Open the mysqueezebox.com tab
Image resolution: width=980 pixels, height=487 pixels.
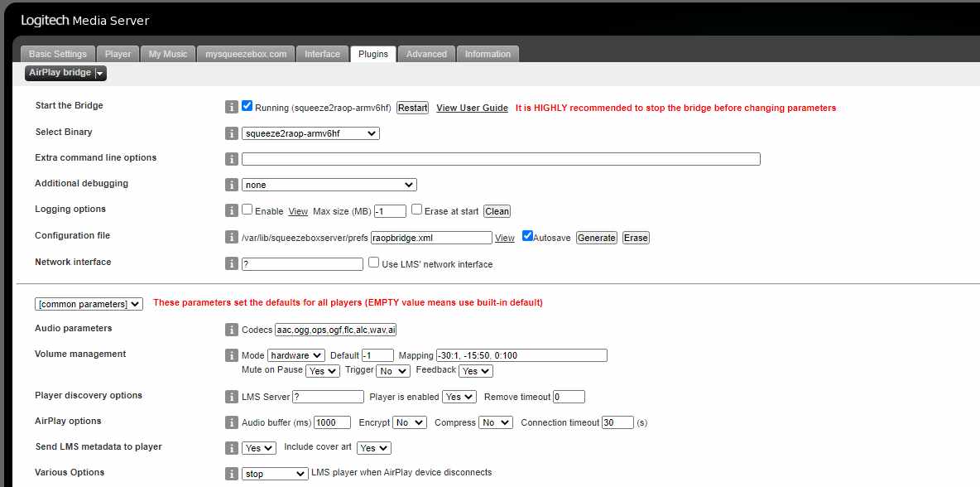point(247,54)
